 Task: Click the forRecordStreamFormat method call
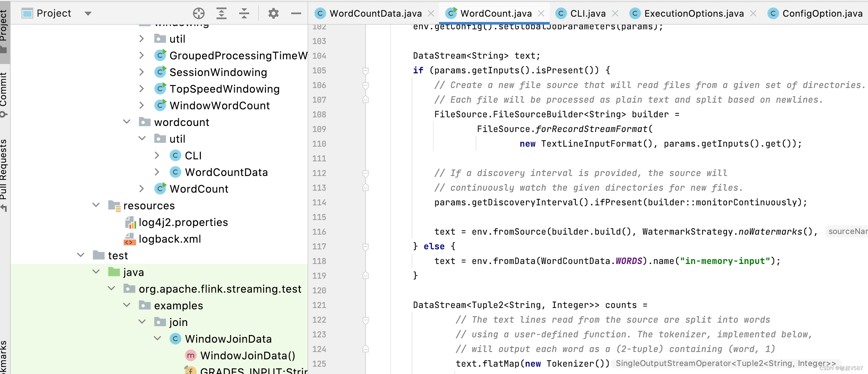pyautogui.click(x=591, y=129)
